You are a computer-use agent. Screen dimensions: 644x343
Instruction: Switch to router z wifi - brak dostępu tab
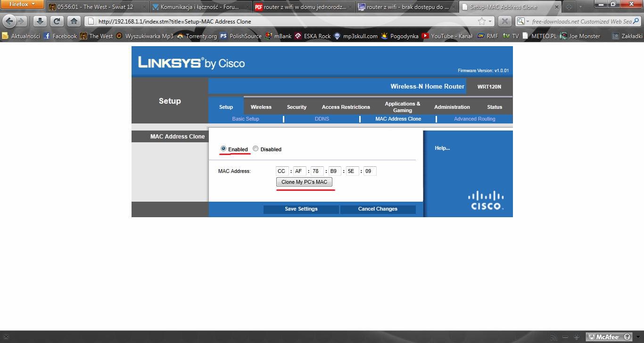point(407,7)
